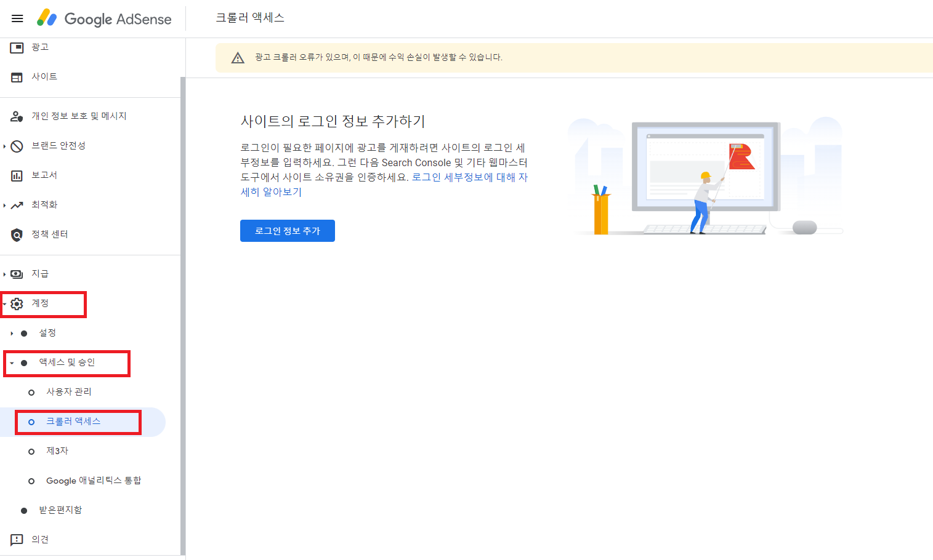Collapse the 액세스 및 승인 subtree
The height and width of the screenshot is (560, 933).
10,364
